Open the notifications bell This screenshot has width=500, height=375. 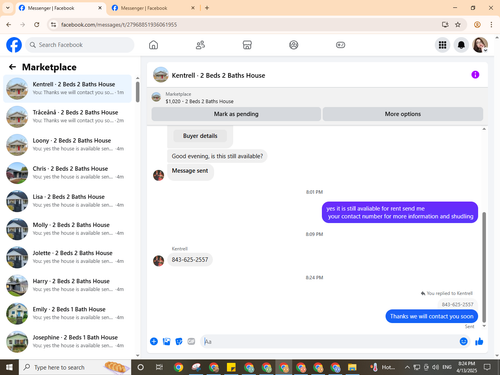click(461, 45)
